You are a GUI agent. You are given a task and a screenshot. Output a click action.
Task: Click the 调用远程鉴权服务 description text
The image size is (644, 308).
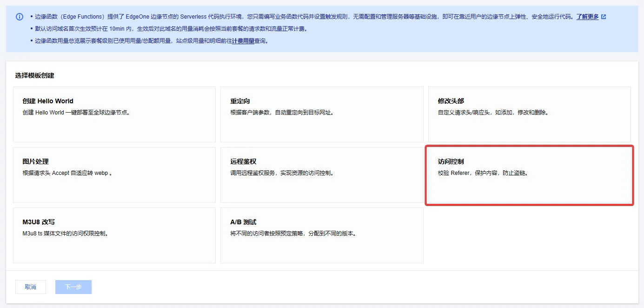282,173
